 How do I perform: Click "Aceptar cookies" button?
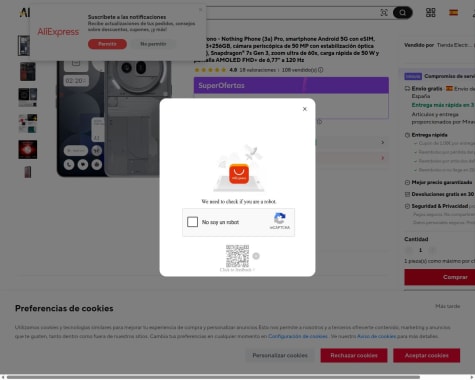coord(427,356)
